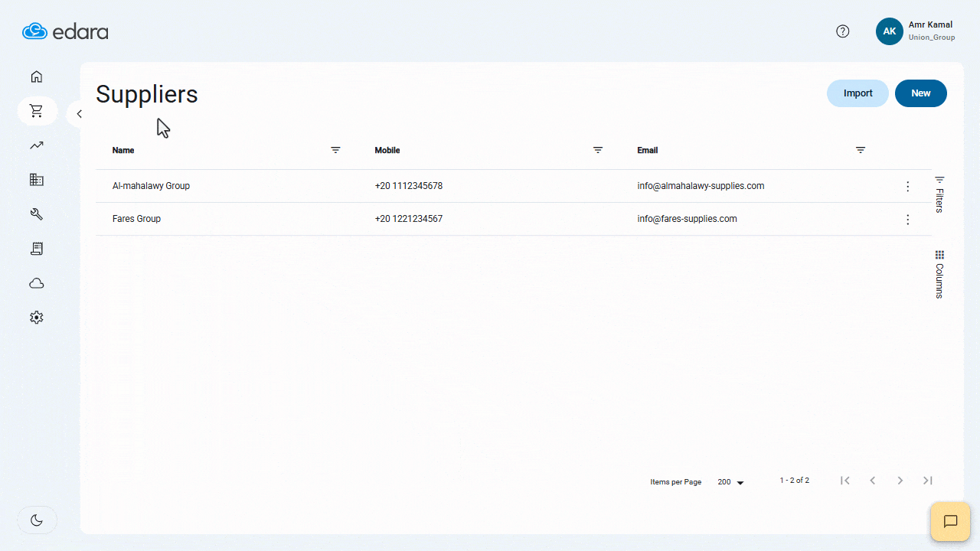
Task: Open the Items per Page dropdown
Action: [x=731, y=482]
